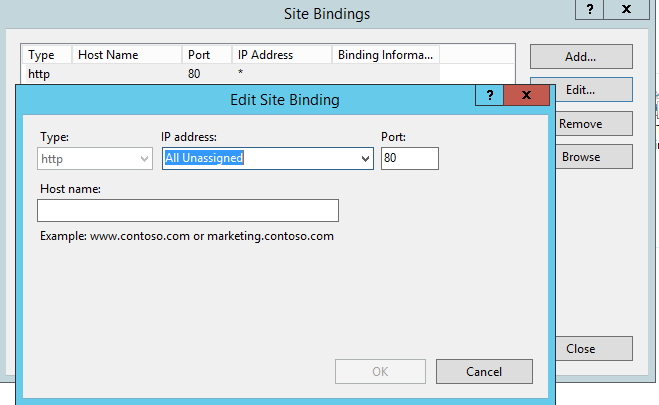Focus the Host name text box
Image resolution: width=659 pixels, height=405 pixels.
click(x=187, y=210)
